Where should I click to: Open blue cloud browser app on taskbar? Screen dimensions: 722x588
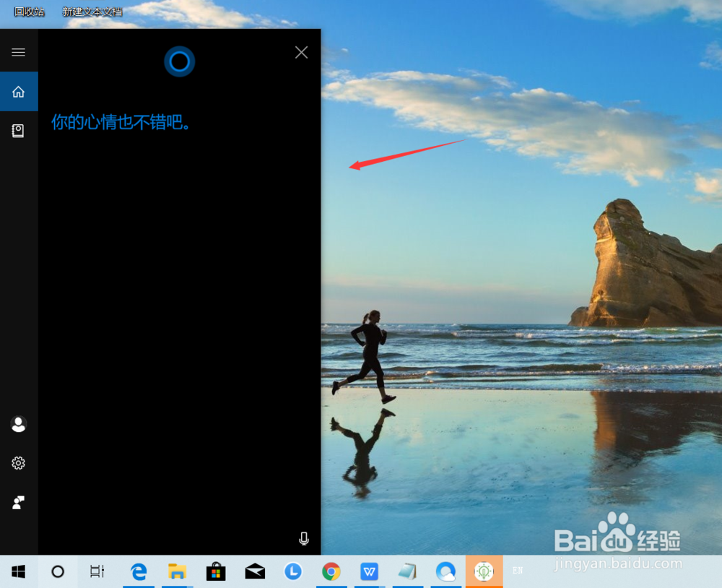pos(445,571)
